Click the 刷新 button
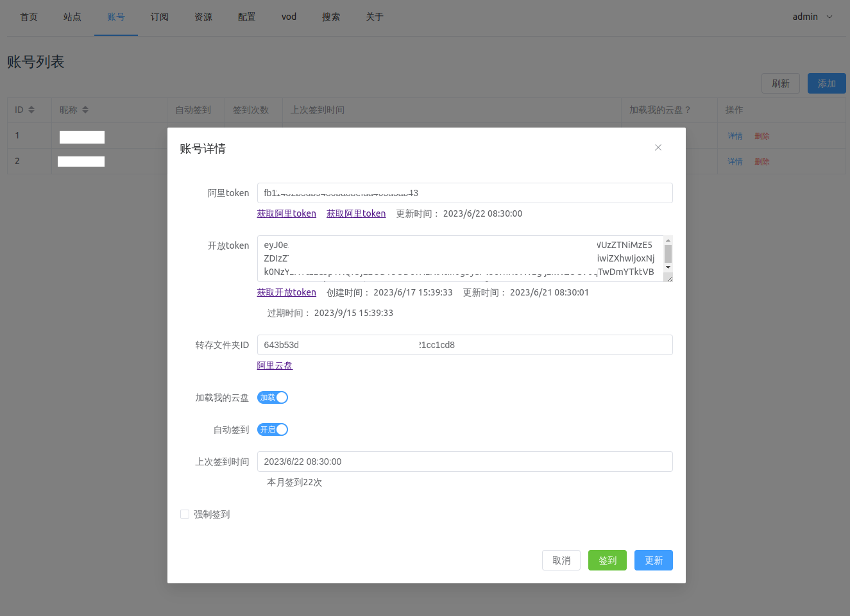850x616 pixels. click(x=781, y=83)
